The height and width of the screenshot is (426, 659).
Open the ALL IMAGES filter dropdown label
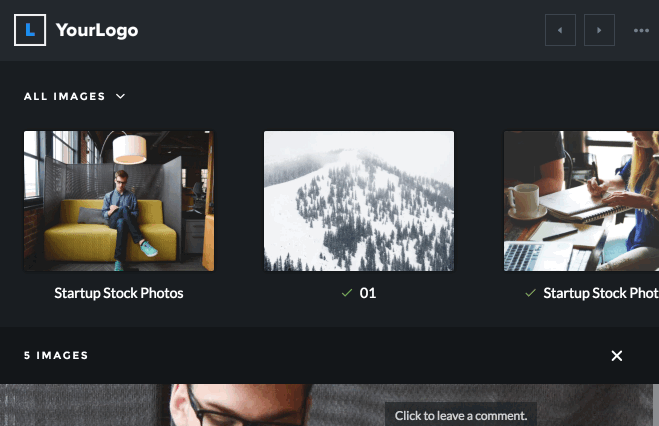point(65,97)
